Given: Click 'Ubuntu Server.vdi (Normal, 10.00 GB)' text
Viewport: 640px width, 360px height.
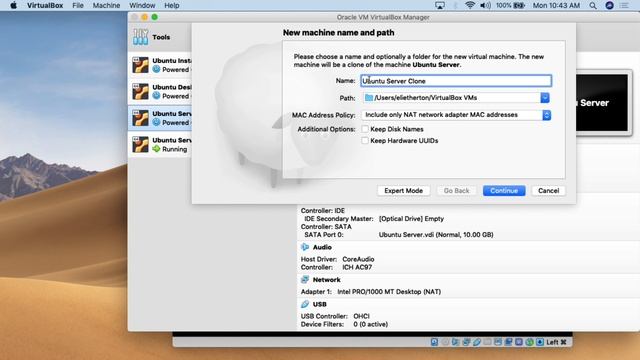Looking at the screenshot, I should pyautogui.click(x=436, y=235).
